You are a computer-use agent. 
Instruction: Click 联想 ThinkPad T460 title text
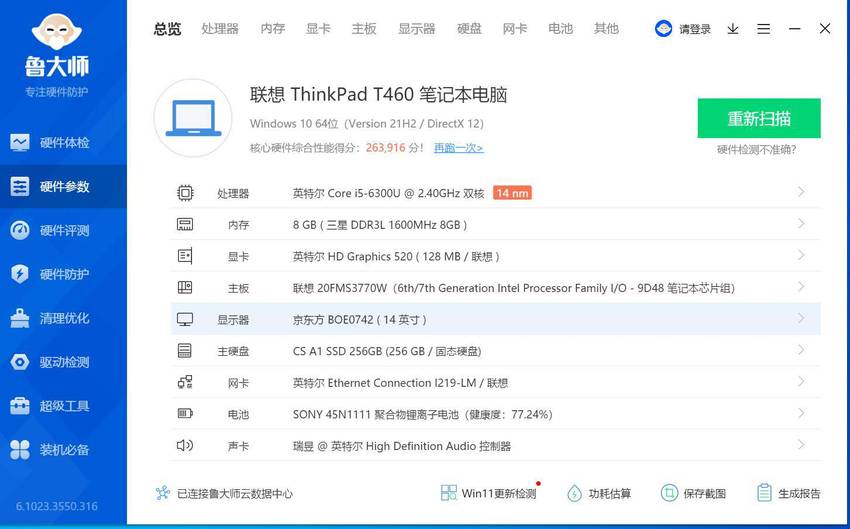(x=378, y=95)
